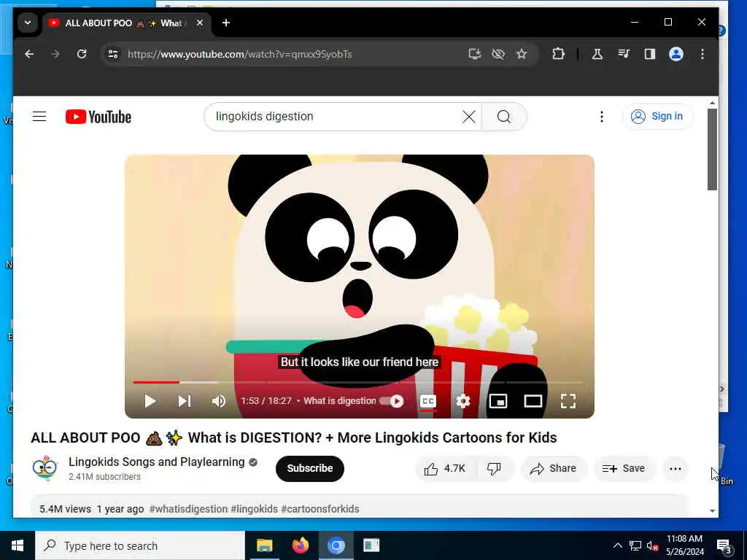
Task: Subscribe to Lingokids channel
Action: coord(309,469)
